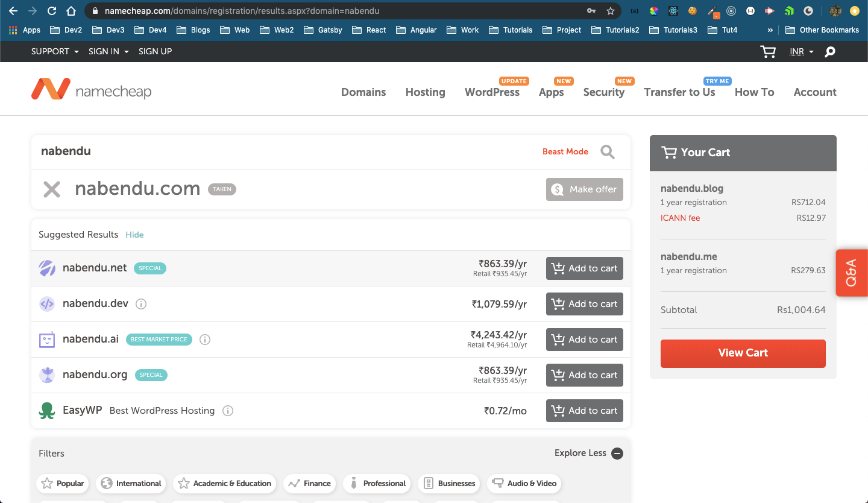Bookmark this page with the star icon
Screen dimensions: 868x503
(x=611, y=11)
